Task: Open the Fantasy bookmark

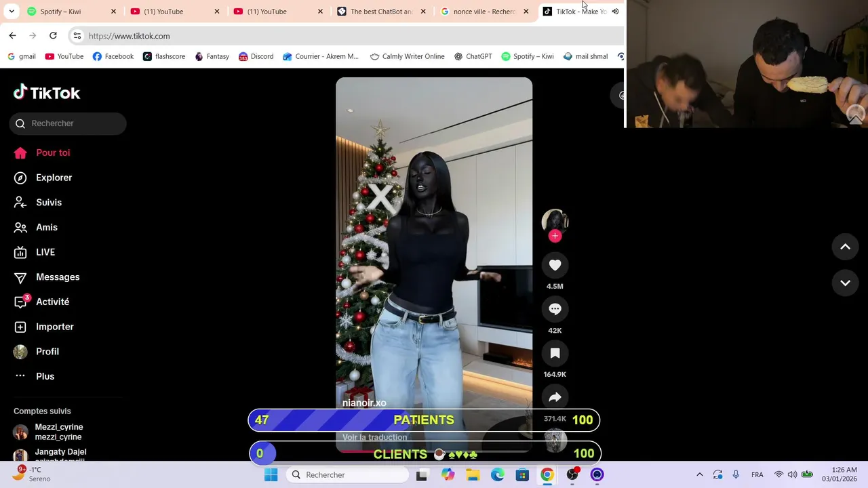Action: click(x=212, y=56)
